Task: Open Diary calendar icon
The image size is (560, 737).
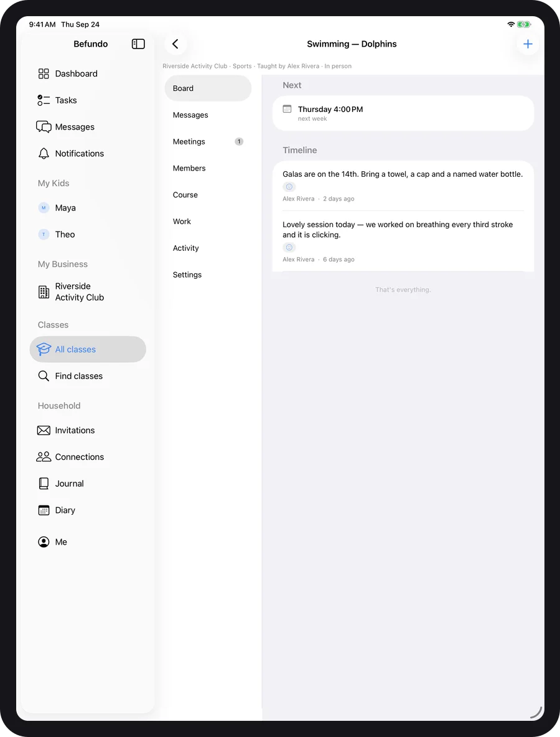Action: [44, 510]
